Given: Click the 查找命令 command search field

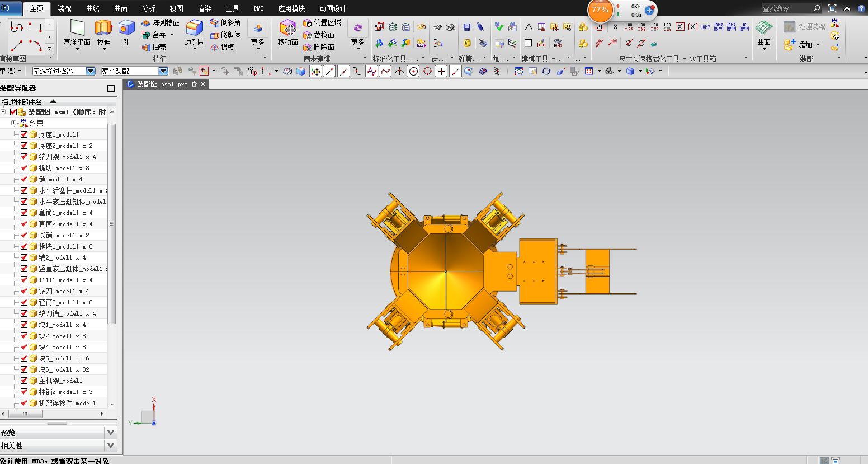Looking at the screenshot, I should click(787, 8).
